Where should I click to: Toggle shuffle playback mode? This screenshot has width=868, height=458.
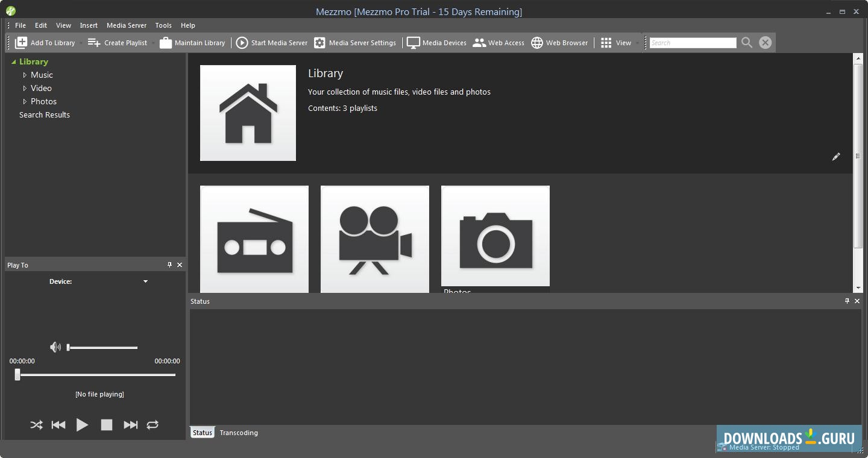click(x=36, y=425)
